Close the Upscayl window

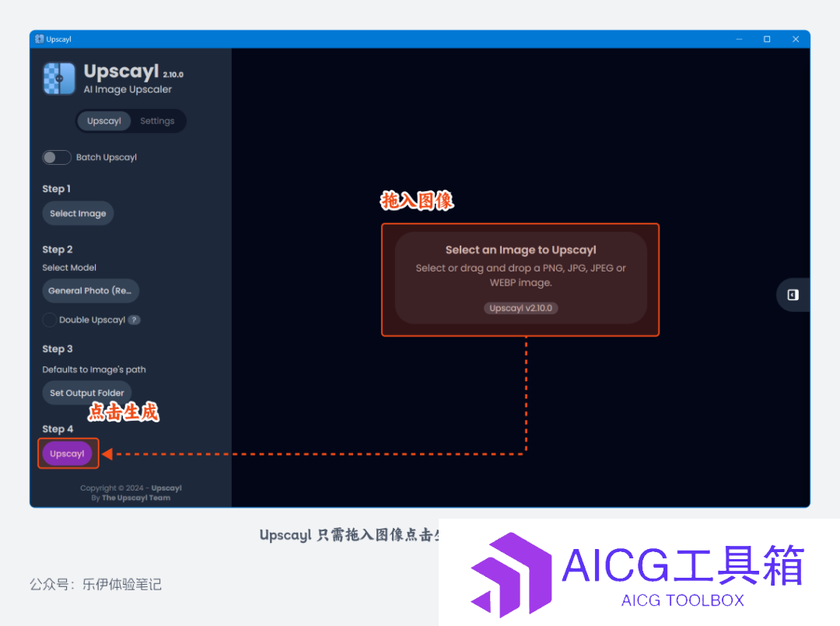tap(796, 39)
